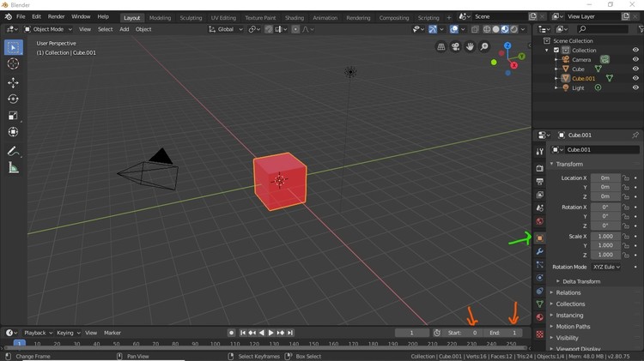
Task: Pick the Scale tool
Action: pos(13,116)
